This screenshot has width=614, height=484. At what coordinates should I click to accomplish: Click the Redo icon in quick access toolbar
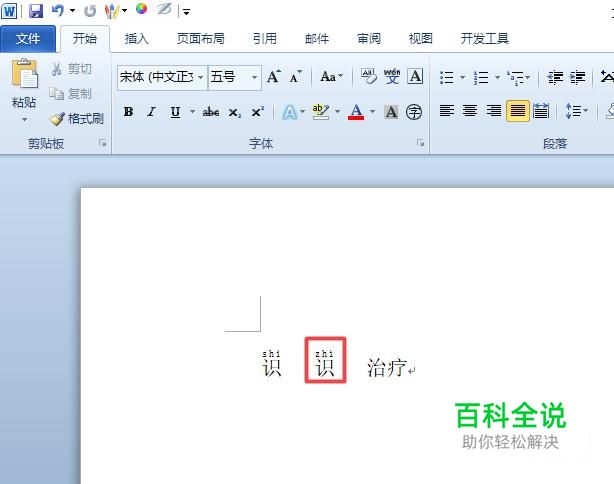(90, 11)
